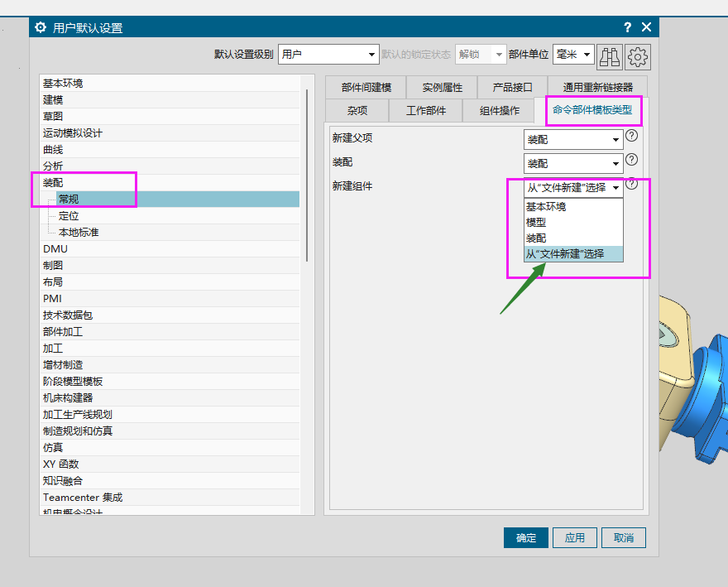Select 本地标准 under 装配

(x=178, y=233)
